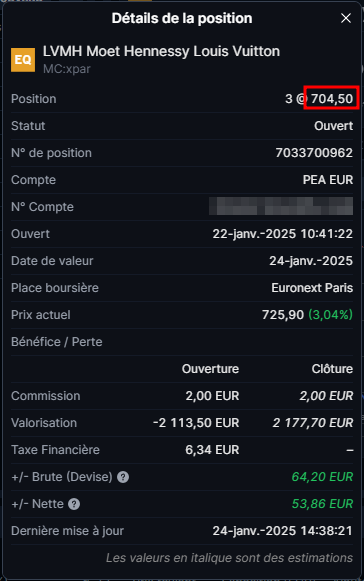The width and height of the screenshot is (364, 581).
Task: Click the Ouverture column header
Action: pyautogui.click(x=210, y=369)
